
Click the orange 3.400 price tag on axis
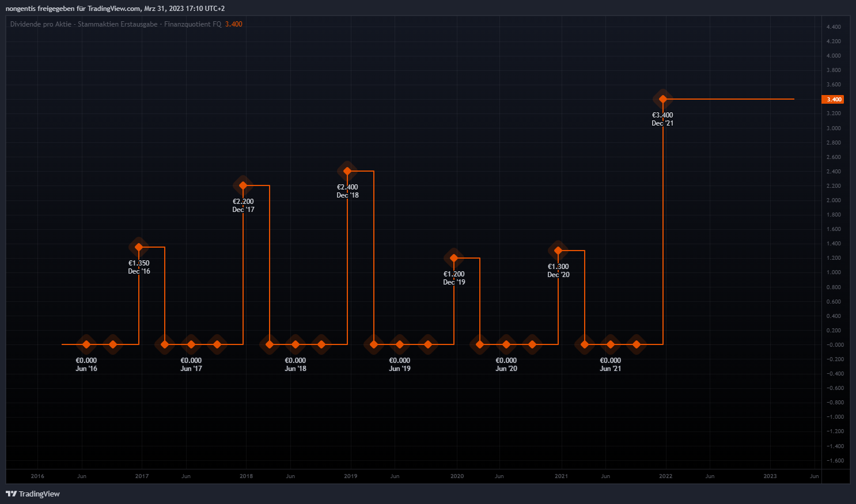[833, 99]
